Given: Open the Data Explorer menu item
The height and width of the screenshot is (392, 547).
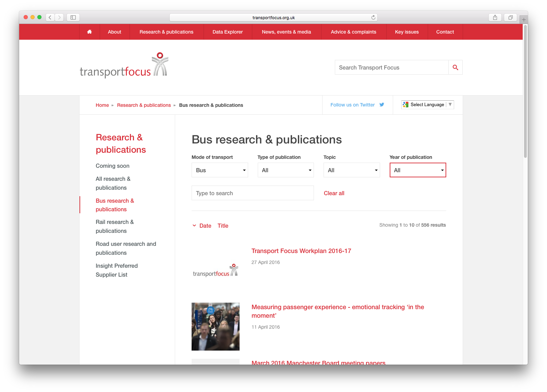Looking at the screenshot, I should 228,32.
